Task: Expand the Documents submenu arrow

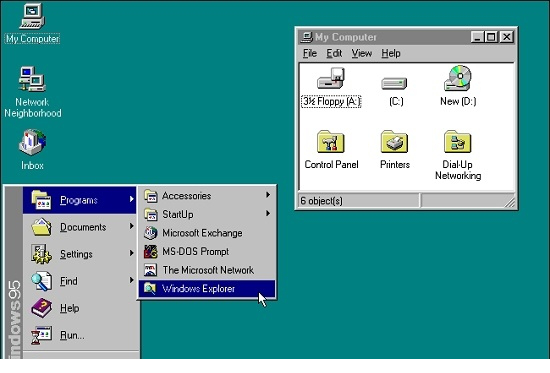Action: pos(132,226)
